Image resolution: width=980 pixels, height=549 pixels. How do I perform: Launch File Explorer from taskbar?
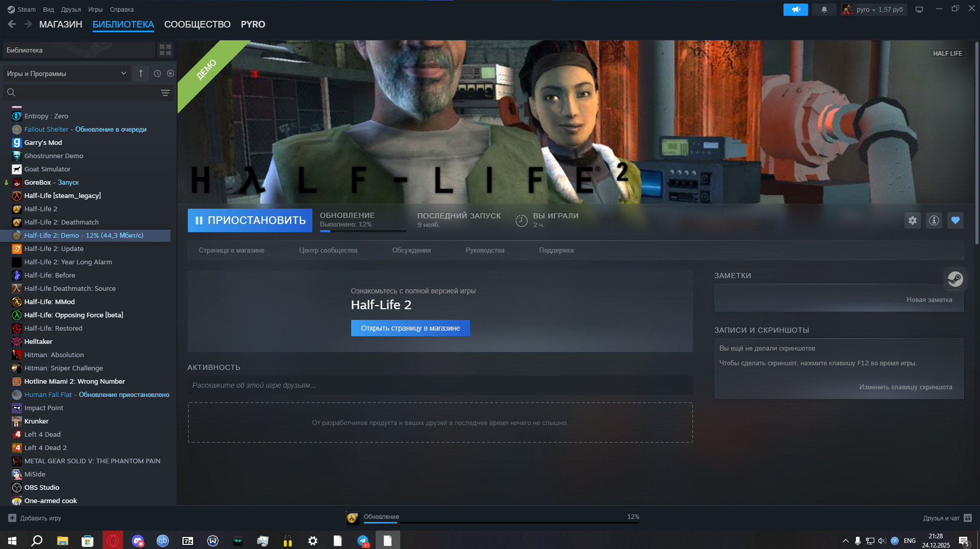(x=62, y=540)
